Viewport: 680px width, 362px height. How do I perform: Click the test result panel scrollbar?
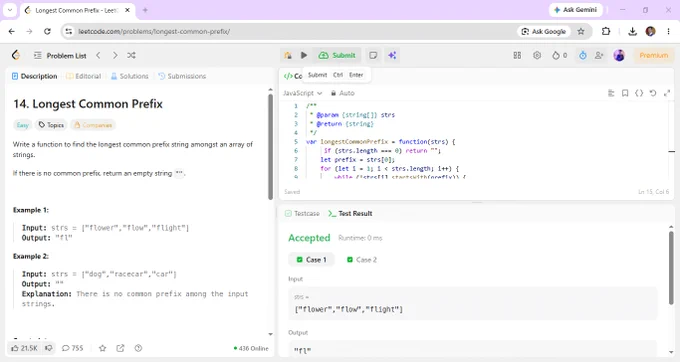(x=671, y=268)
